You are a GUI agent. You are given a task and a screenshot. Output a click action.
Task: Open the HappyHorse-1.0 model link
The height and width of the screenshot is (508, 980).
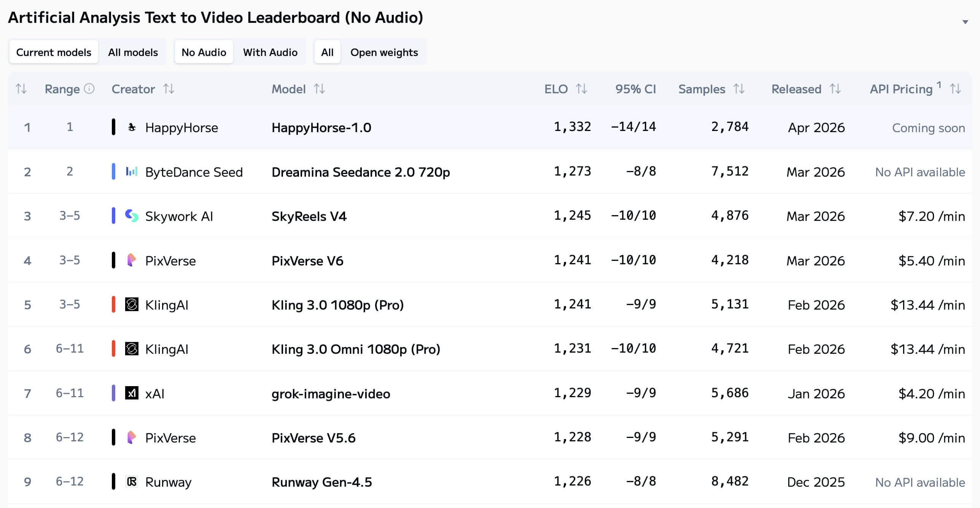click(x=321, y=128)
